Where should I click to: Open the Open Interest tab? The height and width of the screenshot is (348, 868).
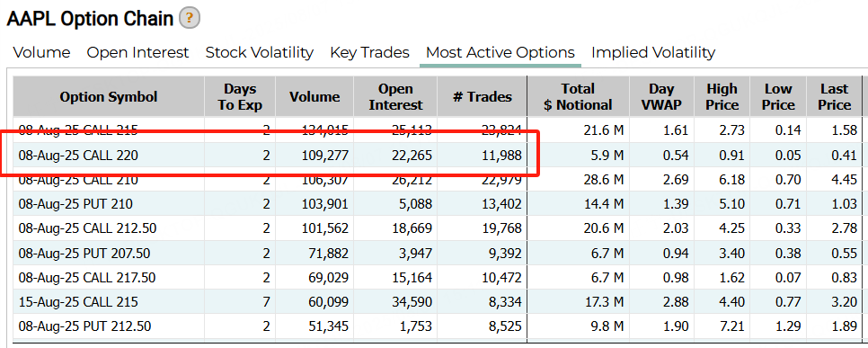point(137,53)
